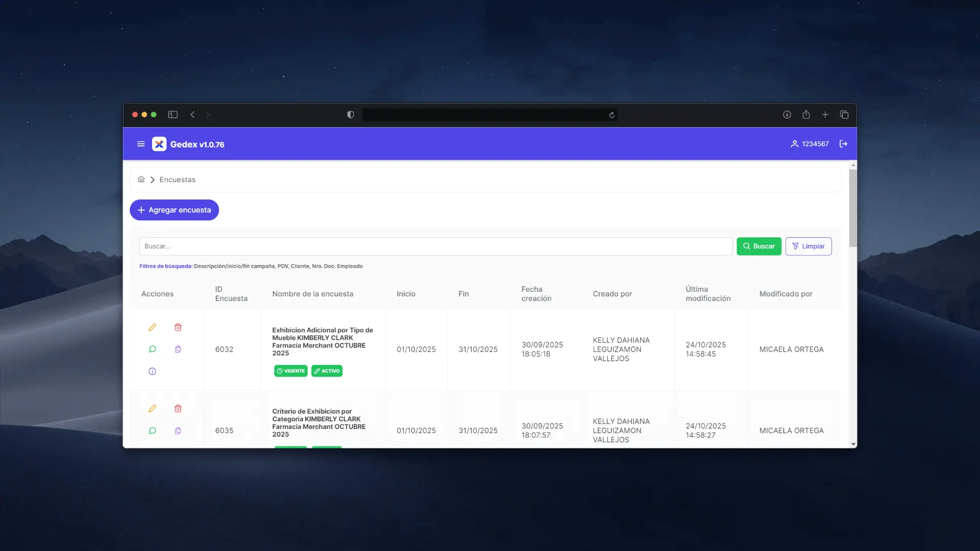Open the hamburger navigation menu
Image resolution: width=980 pixels, height=551 pixels.
[141, 144]
